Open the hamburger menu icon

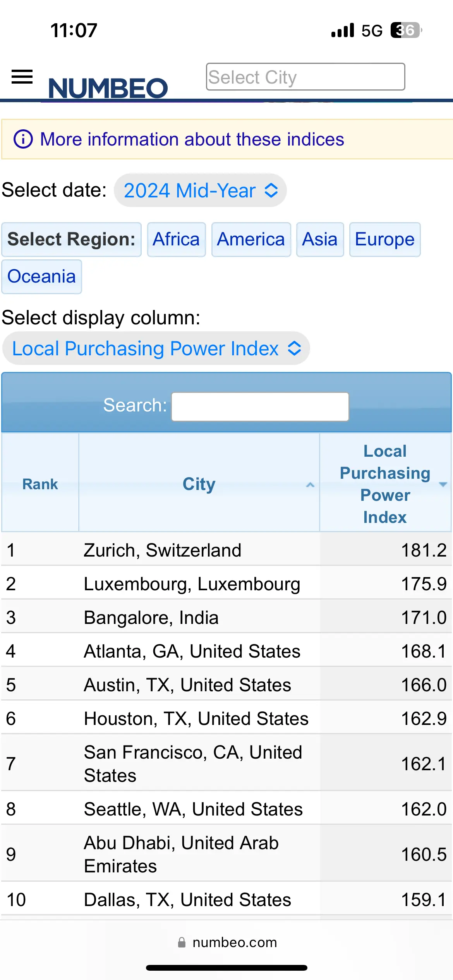click(22, 77)
